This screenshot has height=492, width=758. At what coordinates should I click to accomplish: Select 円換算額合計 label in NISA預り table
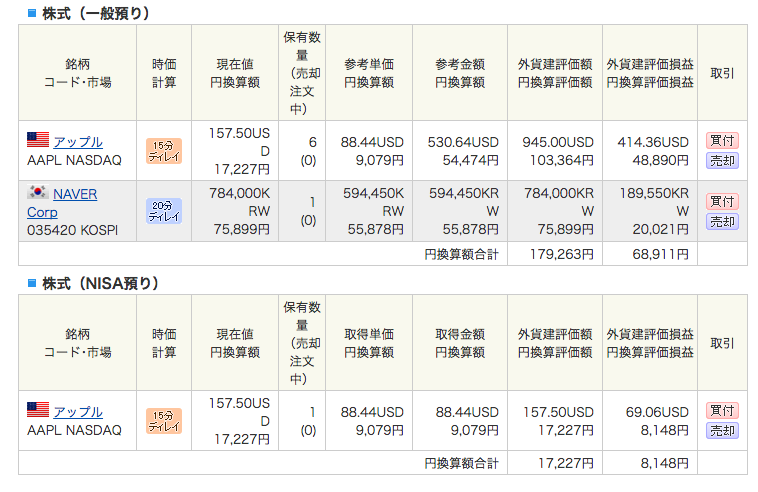click(461, 463)
